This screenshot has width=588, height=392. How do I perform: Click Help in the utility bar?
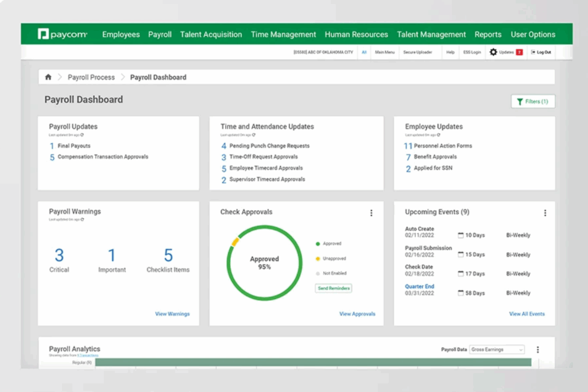pos(450,52)
